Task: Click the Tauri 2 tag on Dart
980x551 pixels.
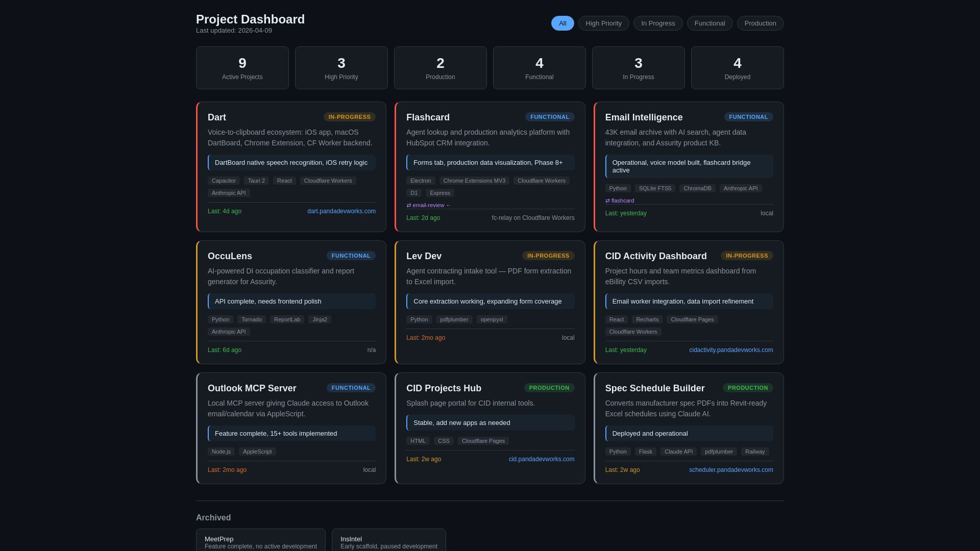Action: tap(256, 181)
